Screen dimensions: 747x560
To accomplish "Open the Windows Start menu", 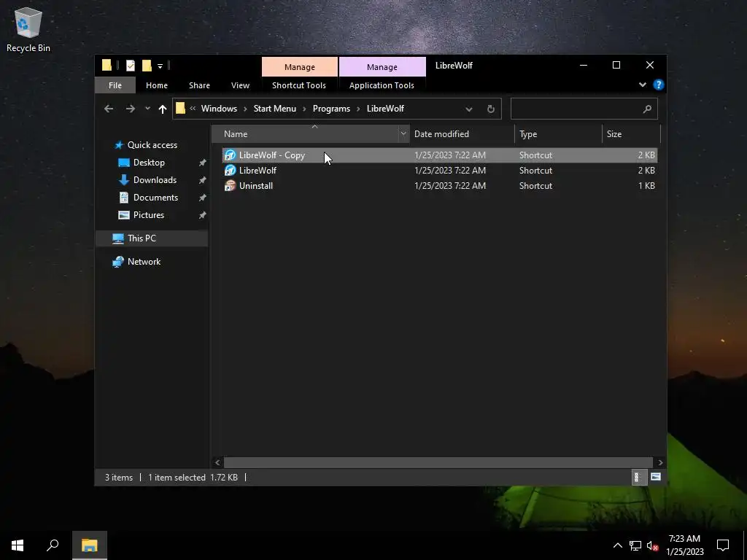I will click(x=18, y=545).
